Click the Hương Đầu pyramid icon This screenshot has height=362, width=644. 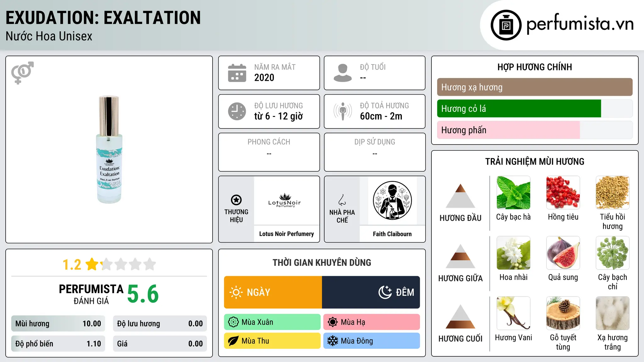[460, 195]
